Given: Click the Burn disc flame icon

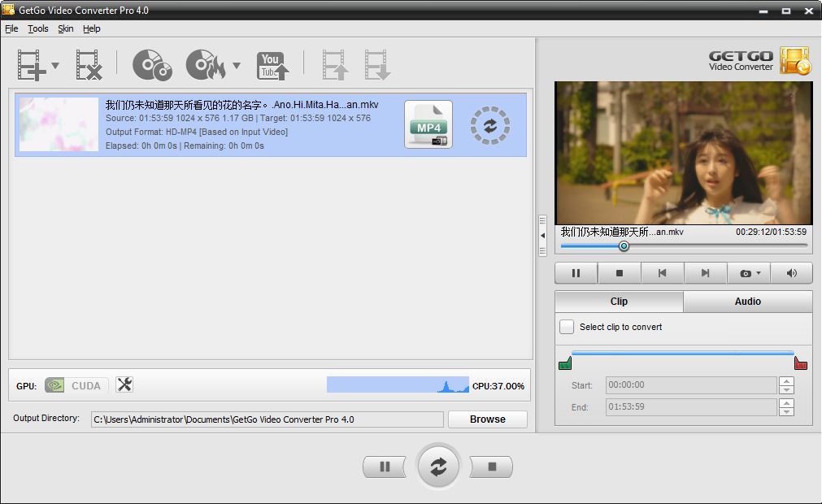Looking at the screenshot, I should coord(204,65).
